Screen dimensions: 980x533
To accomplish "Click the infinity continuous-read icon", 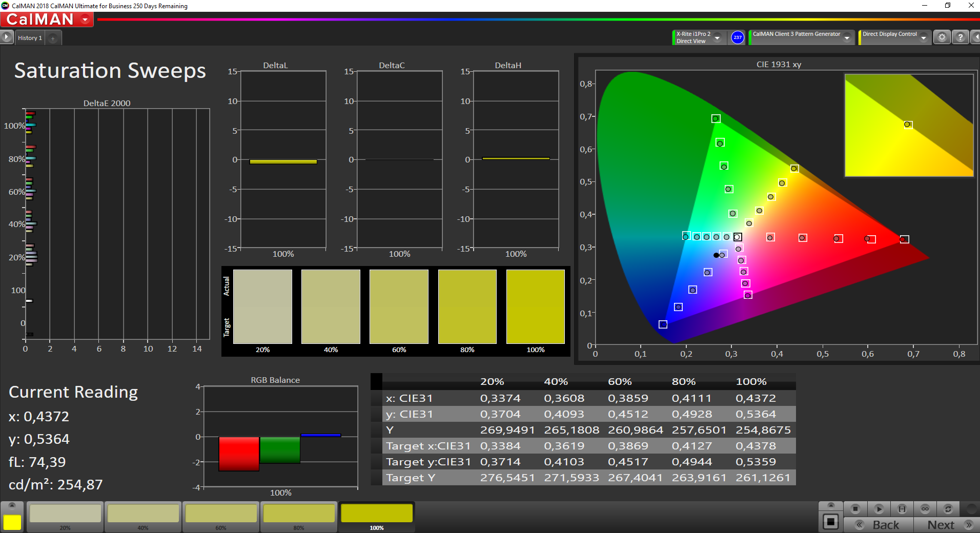I will click(925, 509).
